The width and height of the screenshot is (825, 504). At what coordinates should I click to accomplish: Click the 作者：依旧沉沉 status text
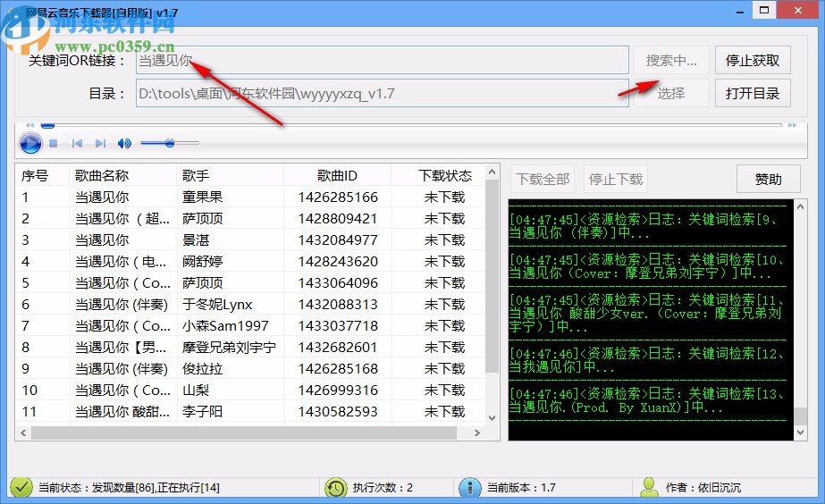[703, 488]
